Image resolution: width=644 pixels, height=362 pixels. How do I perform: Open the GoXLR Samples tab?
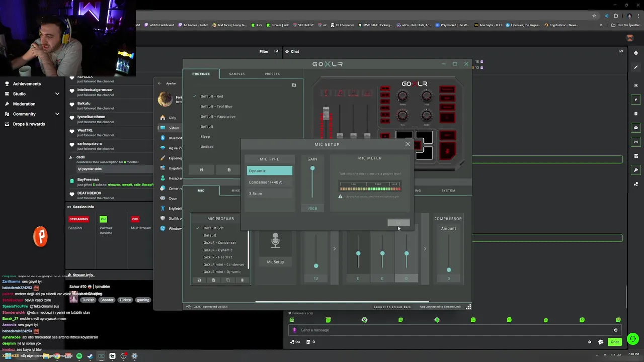click(x=237, y=74)
